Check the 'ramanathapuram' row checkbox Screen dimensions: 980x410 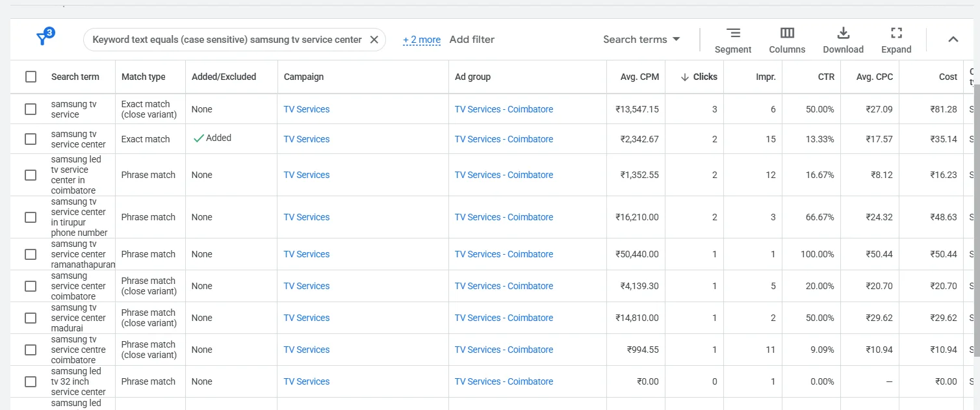click(x=31, y=254)
